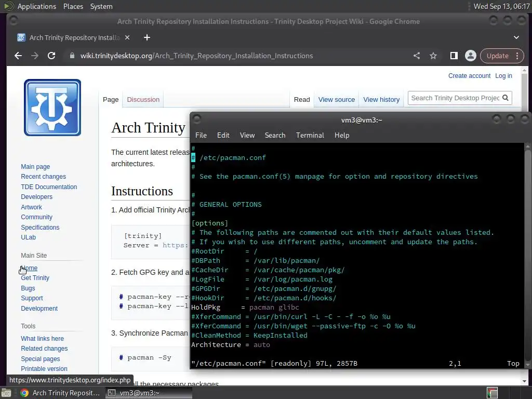Open the terminal Search menu

coord(275,135)
